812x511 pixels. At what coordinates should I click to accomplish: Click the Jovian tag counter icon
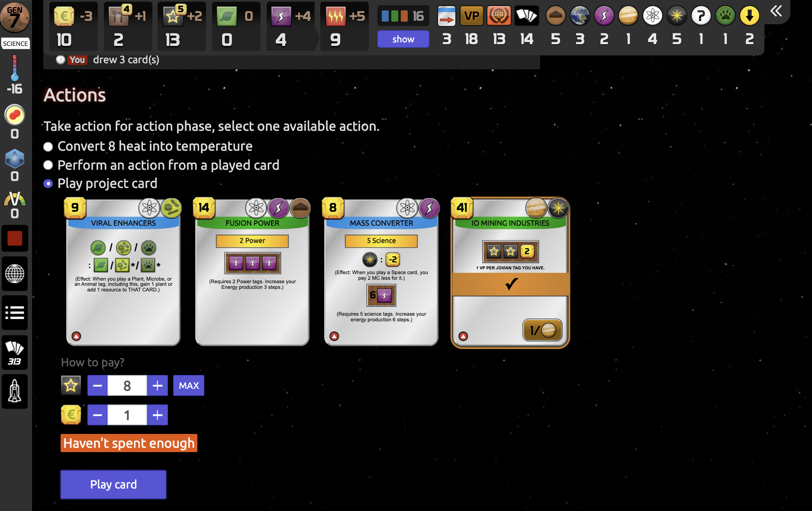coord(628,15)
